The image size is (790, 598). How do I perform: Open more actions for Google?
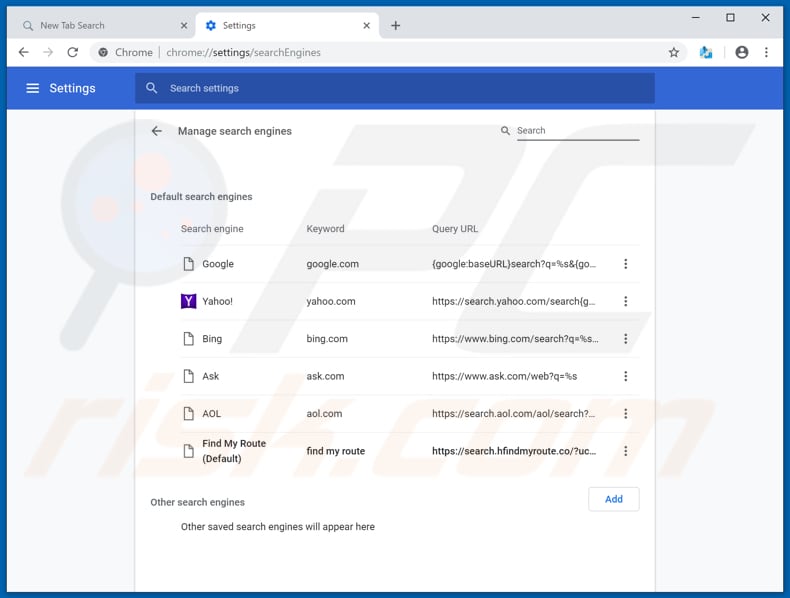click(626, 264)
